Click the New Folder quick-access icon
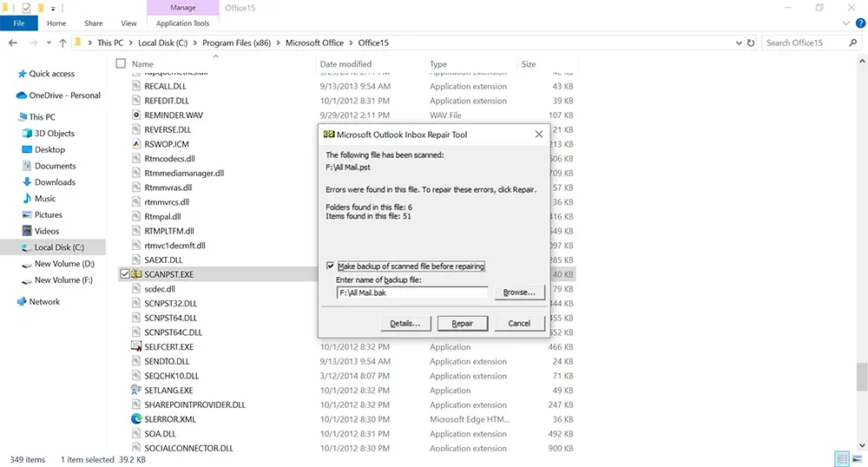 click(x=41, y=9)
